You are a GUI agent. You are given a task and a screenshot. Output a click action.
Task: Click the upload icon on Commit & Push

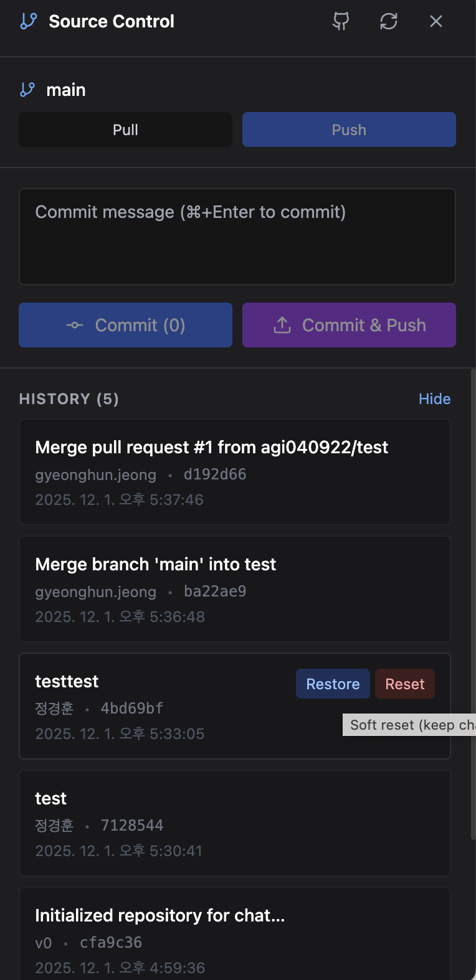coord(282,324)
